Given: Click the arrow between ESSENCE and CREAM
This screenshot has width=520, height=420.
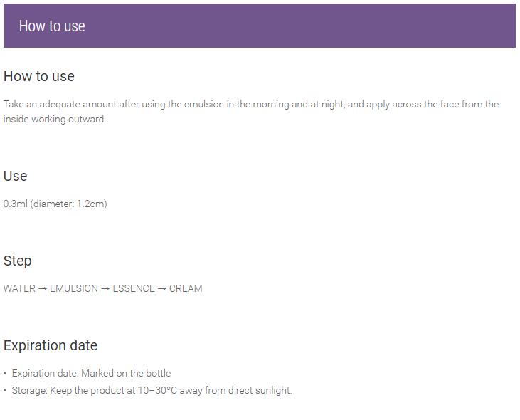Looking at the screenshot, I should [162, 288].
